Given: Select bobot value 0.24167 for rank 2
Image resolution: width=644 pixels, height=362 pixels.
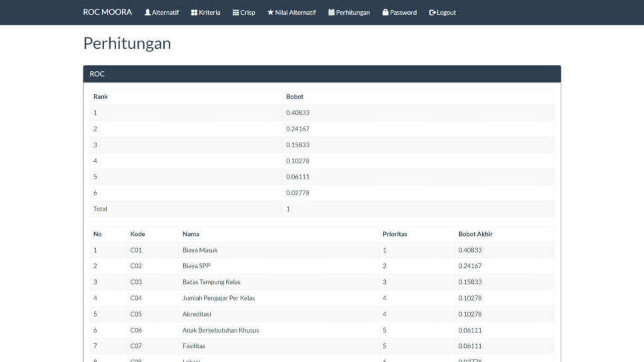Looking at the screenshot, I should point(298,129).
